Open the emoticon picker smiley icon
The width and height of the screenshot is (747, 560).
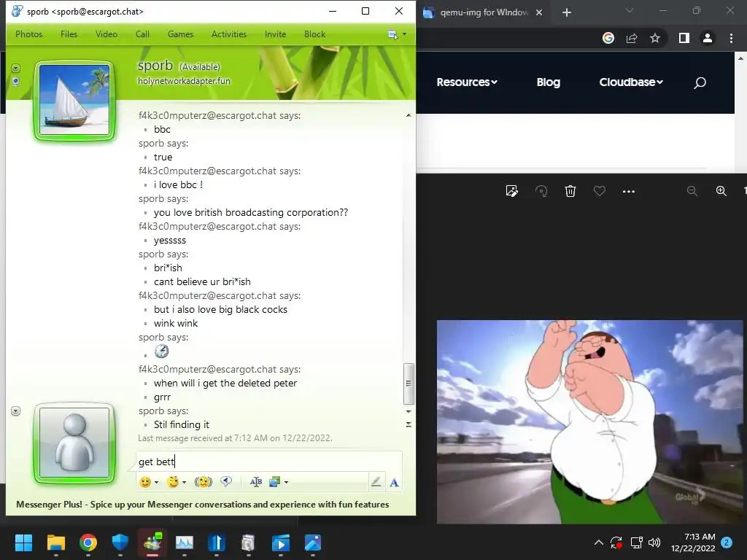(x=145, y=482)
